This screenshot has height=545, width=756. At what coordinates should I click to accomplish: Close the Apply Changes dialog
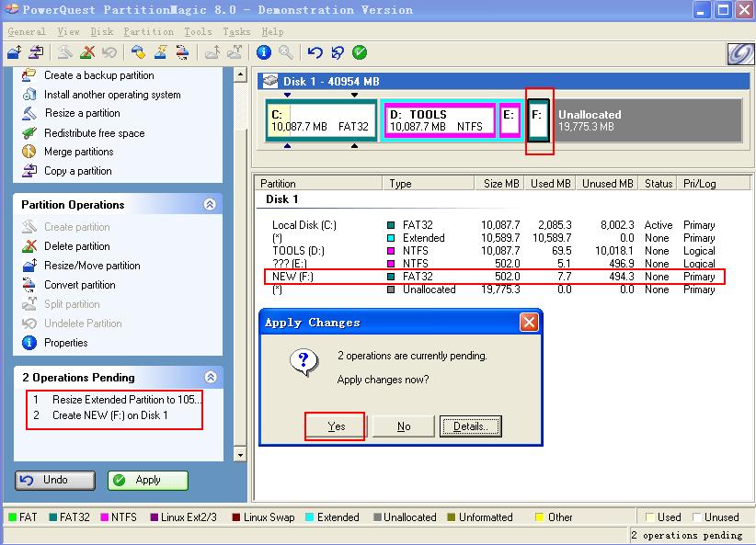click(x=529, y=322)
